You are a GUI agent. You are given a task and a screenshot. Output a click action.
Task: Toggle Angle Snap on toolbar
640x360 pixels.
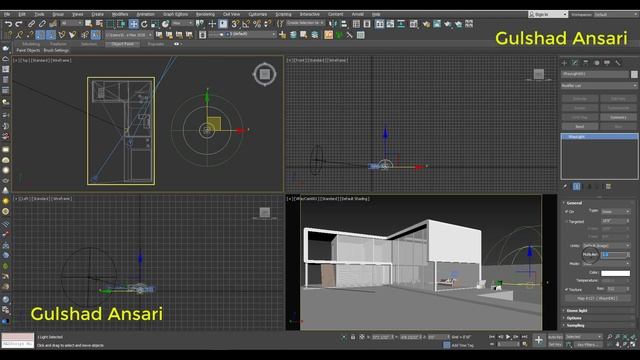pos(246,24)
